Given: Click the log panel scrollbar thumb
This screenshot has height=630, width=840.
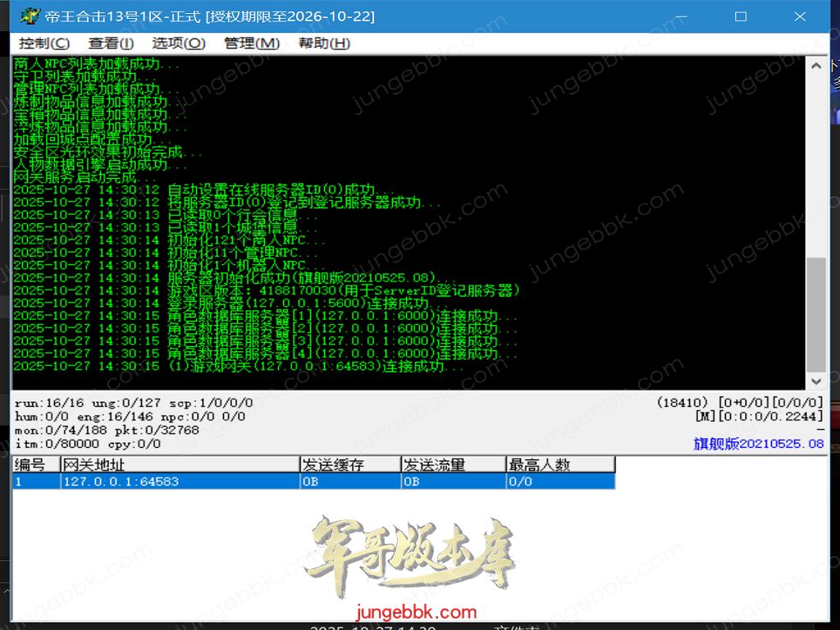Looking at the screenshot, I should point(816,314).
